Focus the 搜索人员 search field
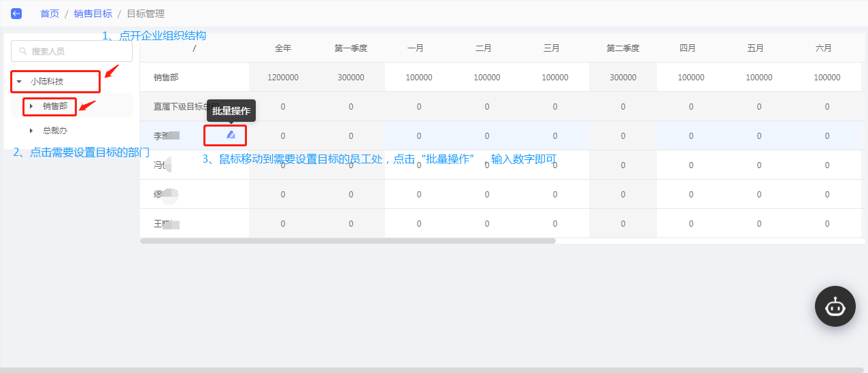The image size is (868, 373). [71, 51]
